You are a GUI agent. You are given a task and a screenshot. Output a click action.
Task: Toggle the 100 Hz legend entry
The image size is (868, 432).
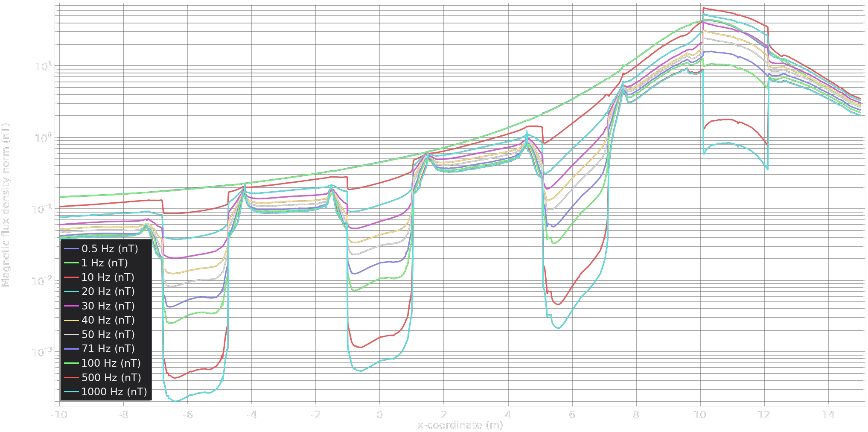coord(111,363)
